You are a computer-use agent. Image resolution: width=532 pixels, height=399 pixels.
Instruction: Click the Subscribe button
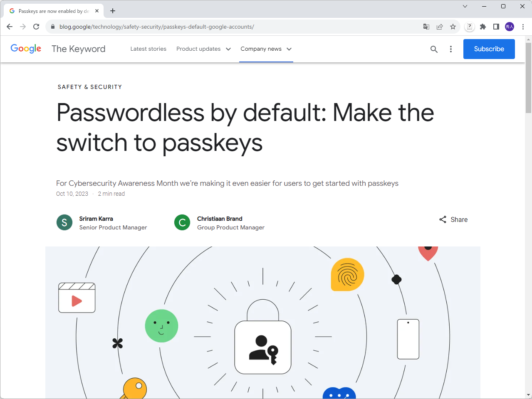(x=489, y=49)
